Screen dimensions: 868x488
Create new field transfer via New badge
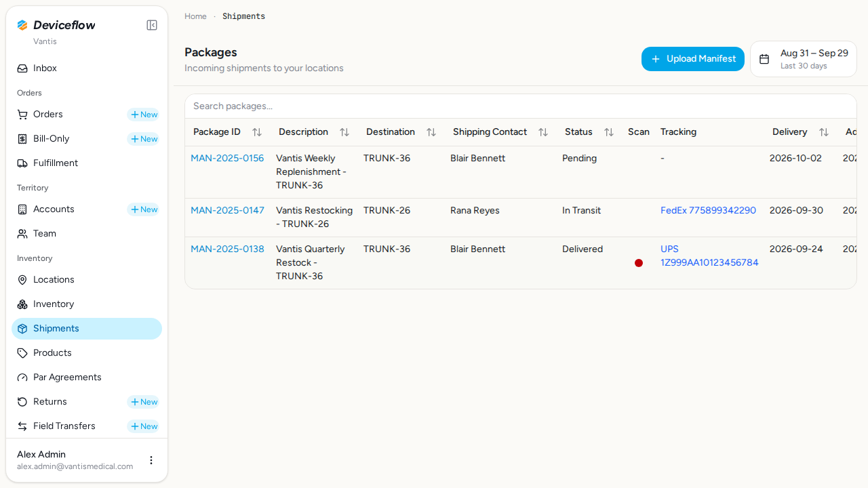[143, 426]
